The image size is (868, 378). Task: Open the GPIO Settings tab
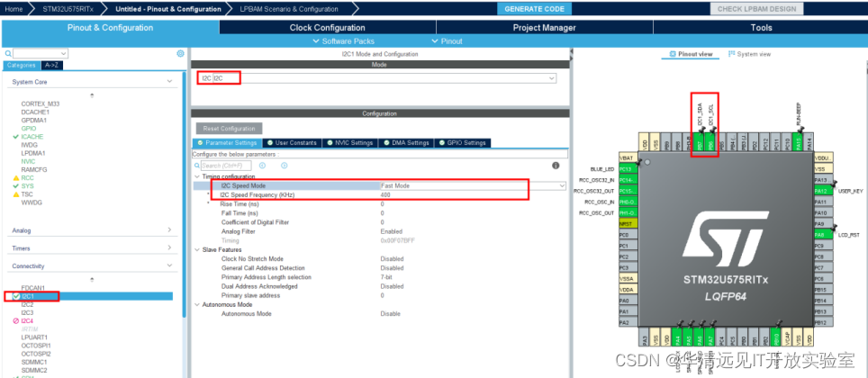pyautogui.click(x=463, y=143)
